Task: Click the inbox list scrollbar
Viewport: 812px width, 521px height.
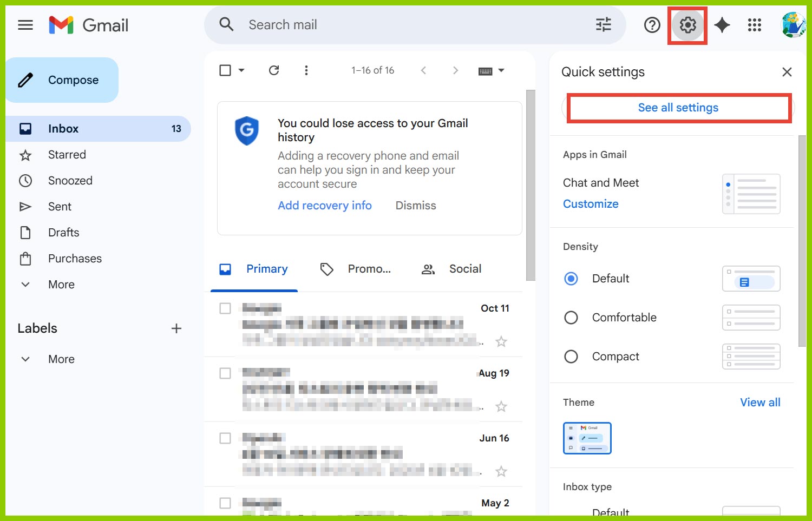Action: point(531,186)
